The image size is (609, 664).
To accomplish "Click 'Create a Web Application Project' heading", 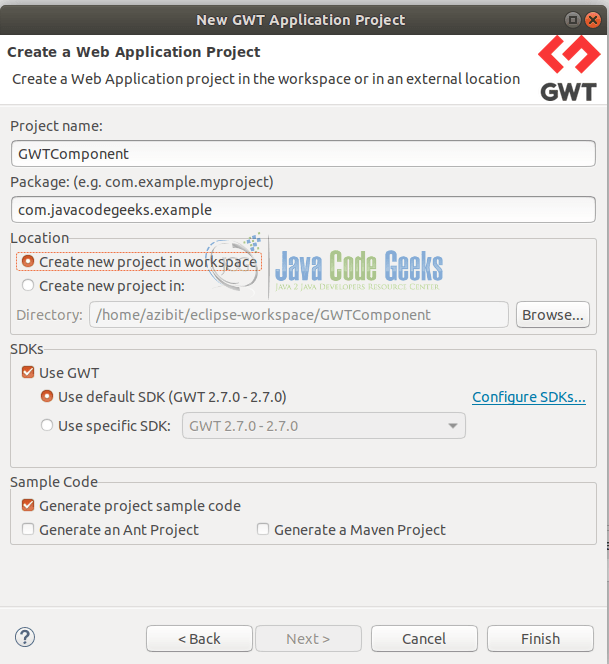I will [x=134, y=52].
